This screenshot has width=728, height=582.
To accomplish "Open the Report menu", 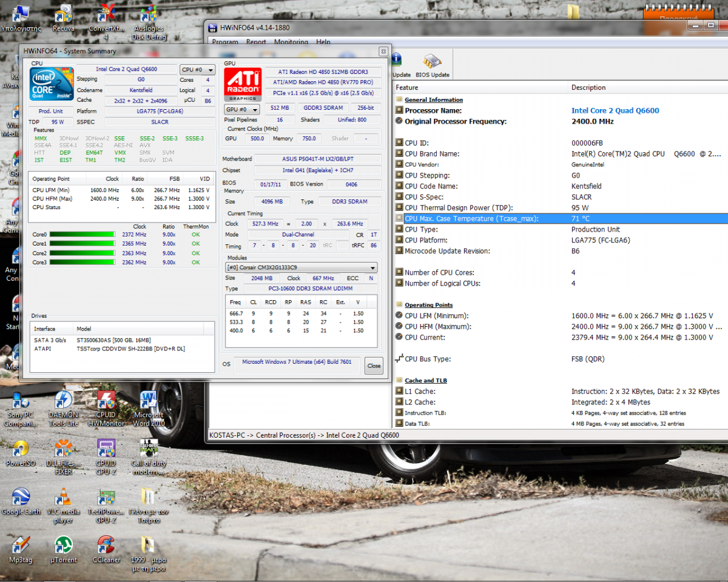I will 256,42.
